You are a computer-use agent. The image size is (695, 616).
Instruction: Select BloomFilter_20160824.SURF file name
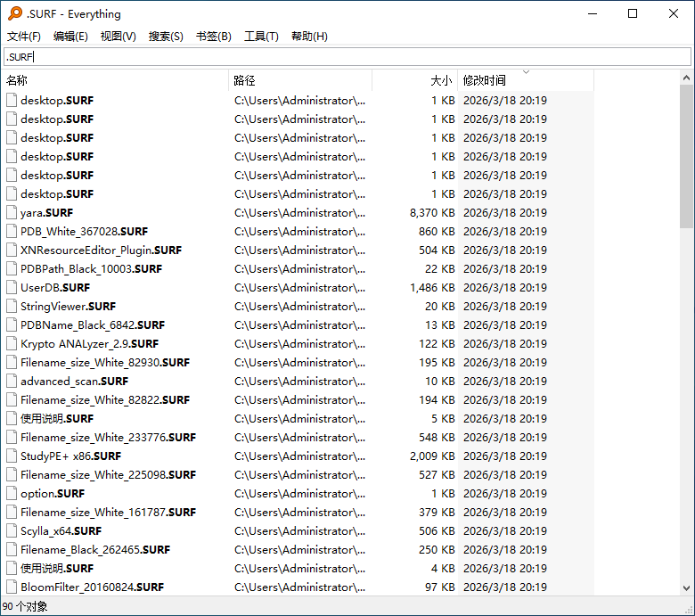pos(92,587)
